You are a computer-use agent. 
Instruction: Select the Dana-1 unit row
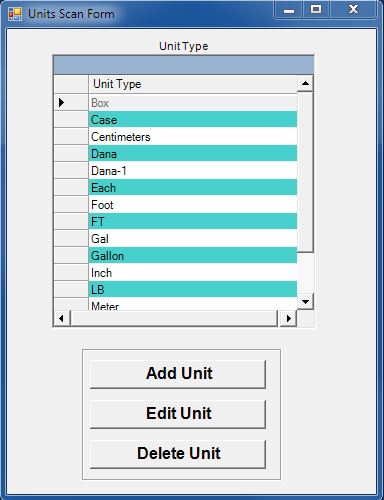193,171
